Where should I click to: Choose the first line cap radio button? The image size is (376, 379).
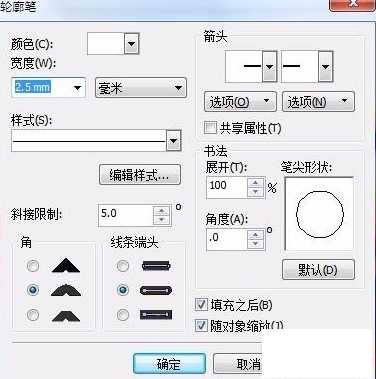point(123,266)
